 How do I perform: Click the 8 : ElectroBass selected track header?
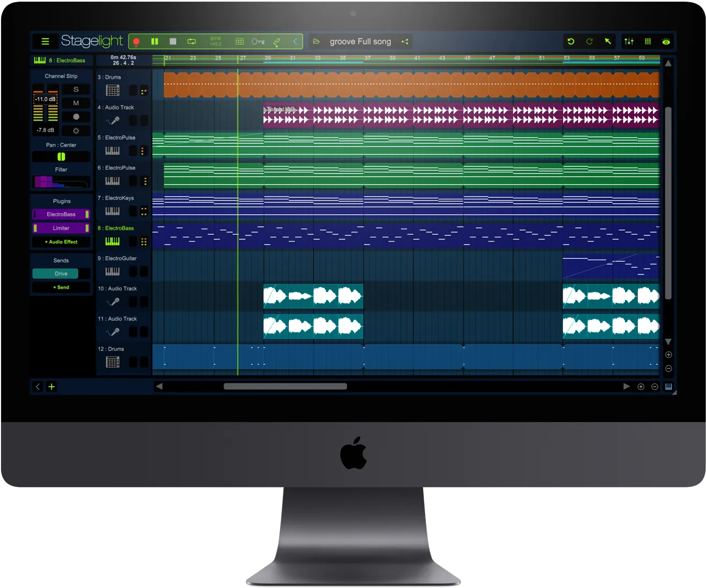coord(60,60)
